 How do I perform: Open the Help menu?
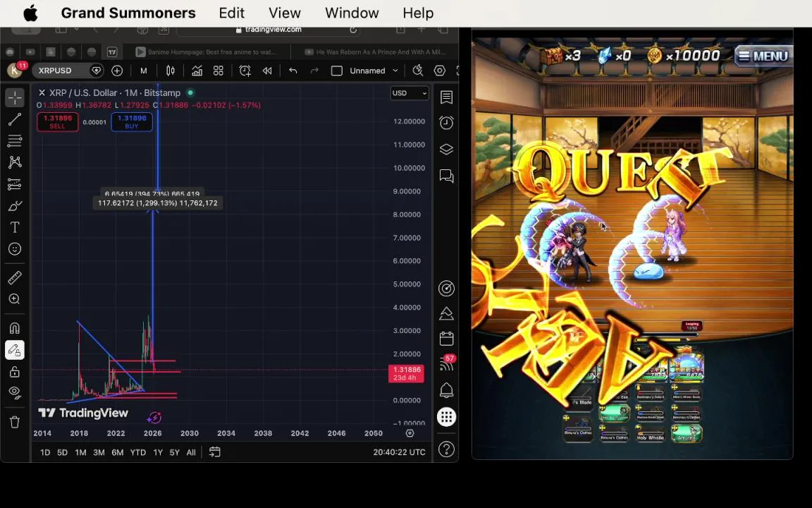pyautogui.click(x=418, y=13)
